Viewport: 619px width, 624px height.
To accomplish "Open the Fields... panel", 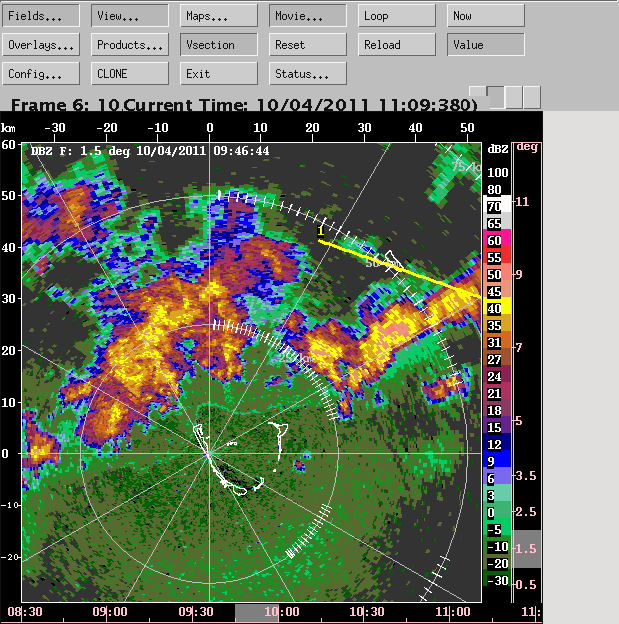I will pyautogui.click(x=41, y=16).
